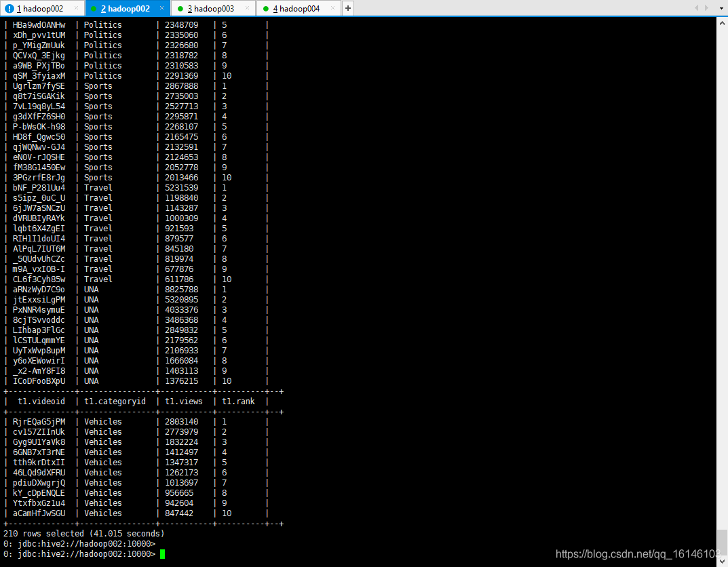The image size is (728, 567).
Task: Click views value 2803140
Action: [x=182, y=422]
